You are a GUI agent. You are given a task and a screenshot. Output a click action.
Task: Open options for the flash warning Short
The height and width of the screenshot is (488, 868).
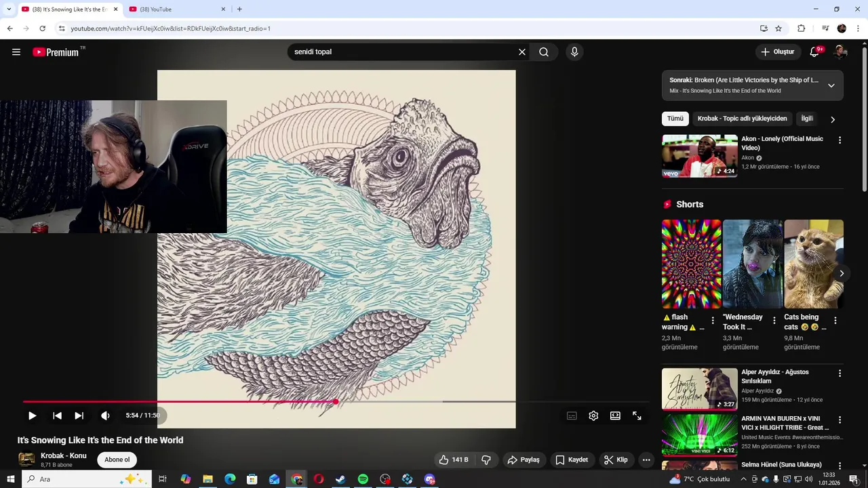(x=713, y=321)
